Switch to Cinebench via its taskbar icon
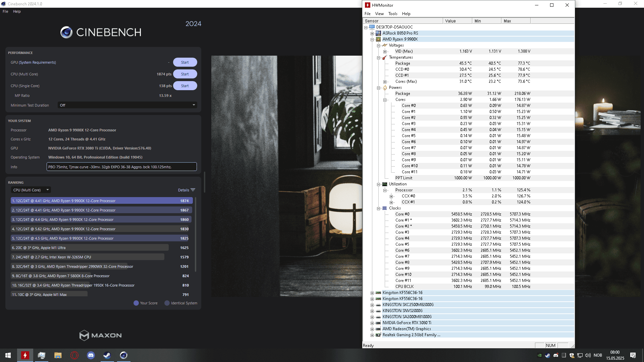The height and width of the screenshot is (362, 644). point(123,355)
